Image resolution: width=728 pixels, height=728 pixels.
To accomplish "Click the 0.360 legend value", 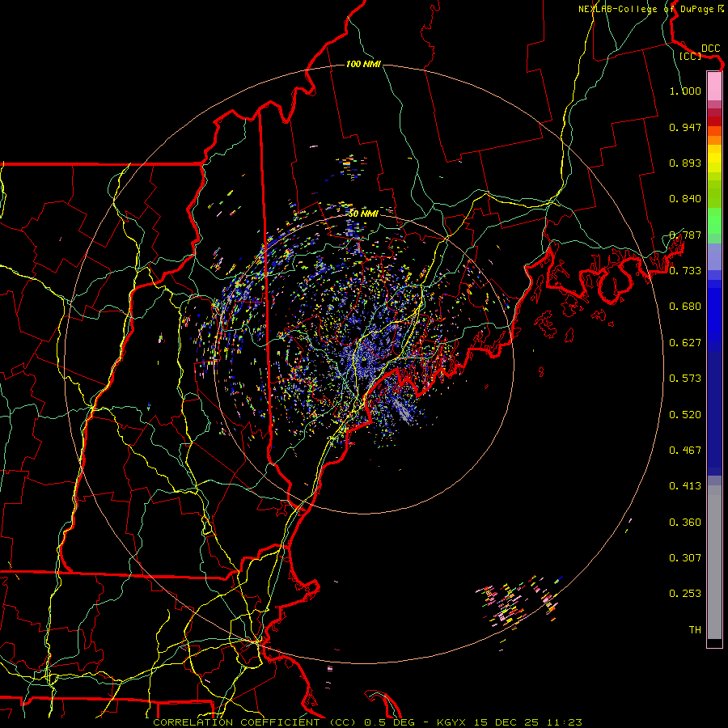I will coord(685,523).
